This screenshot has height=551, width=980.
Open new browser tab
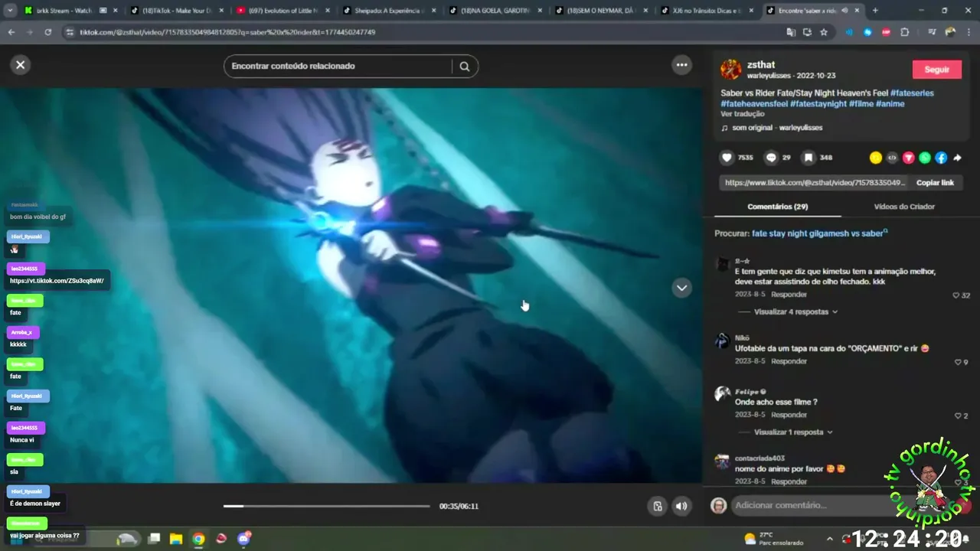[875, 11]
